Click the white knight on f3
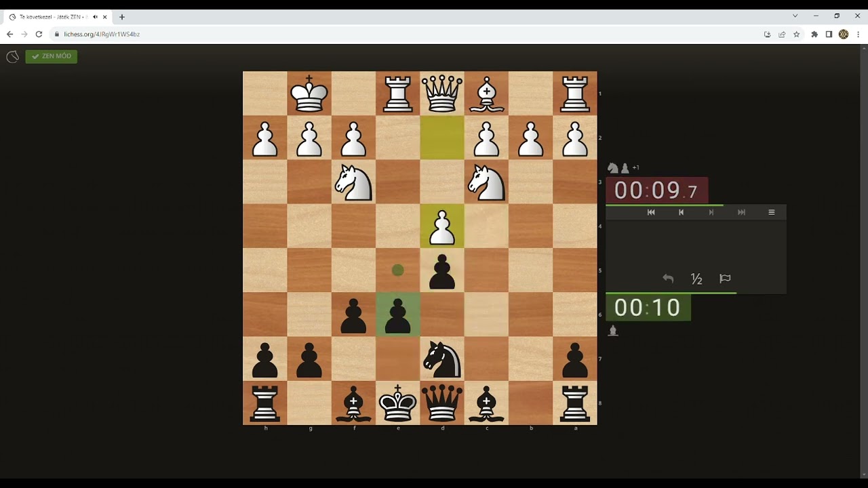The width and height of the screenshot is (868, 488). click(x=353, y=182)
